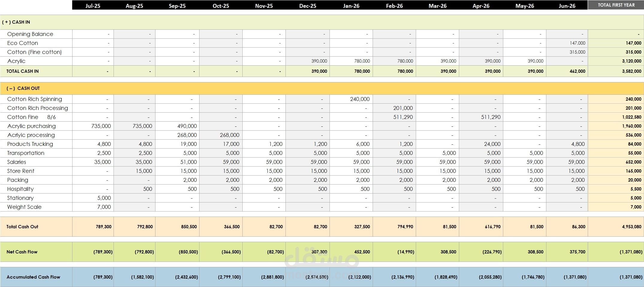The image size is (644, 287).
Task: Click Acrylic purchasing Sep-25 cell 490,000
Action: [187, 126]
